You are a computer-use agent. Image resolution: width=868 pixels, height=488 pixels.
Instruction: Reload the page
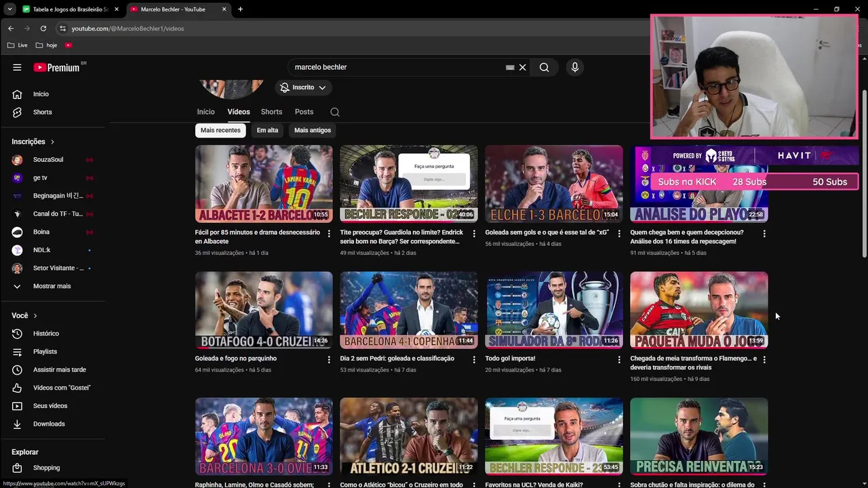coord(43,28)
